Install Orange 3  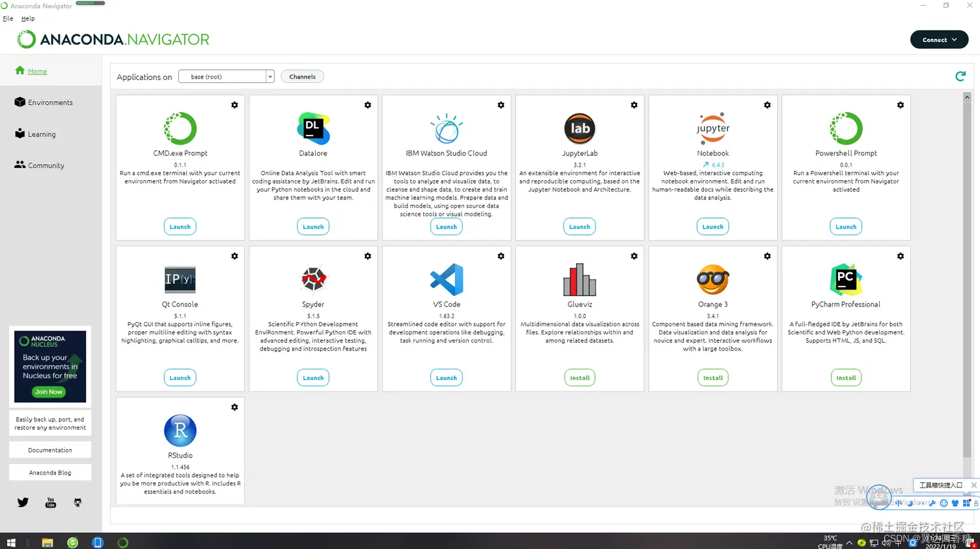click(713, 378)
